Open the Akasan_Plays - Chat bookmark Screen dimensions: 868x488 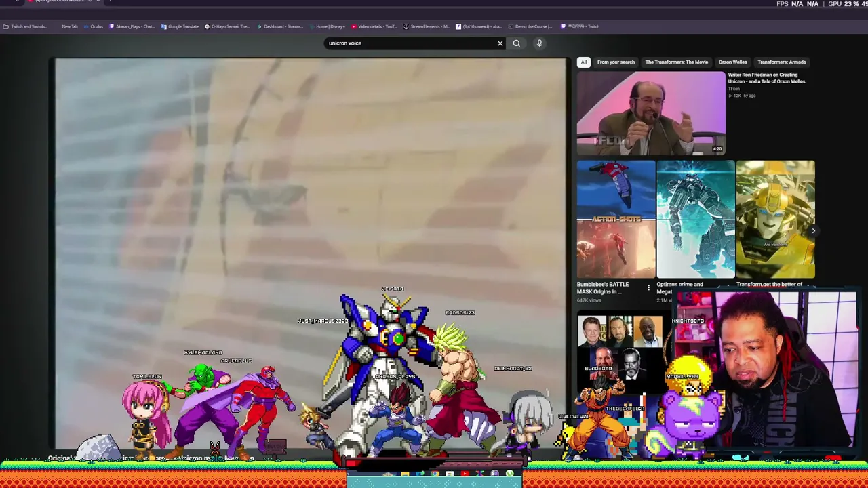[132, 26]
